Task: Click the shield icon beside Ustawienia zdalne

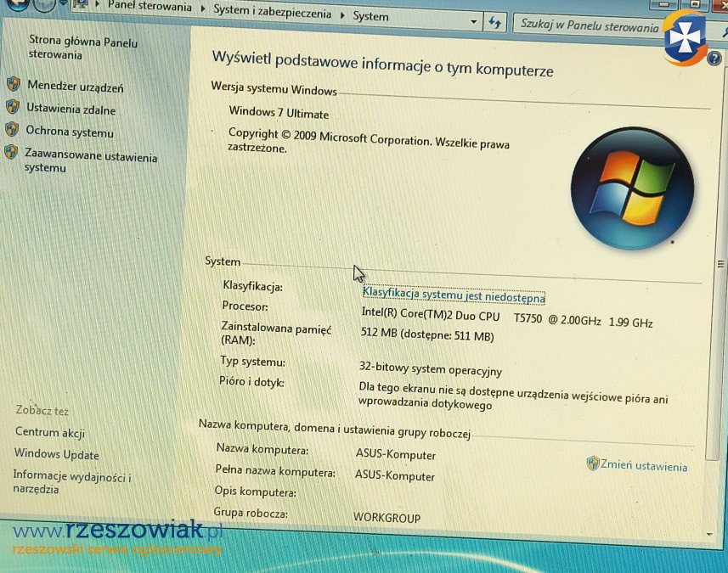Action: 13,106
